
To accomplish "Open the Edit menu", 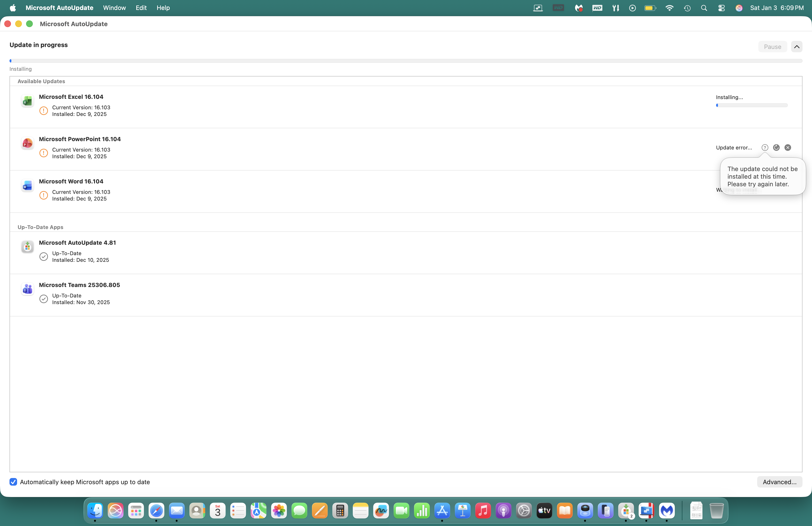I will 141,8.
